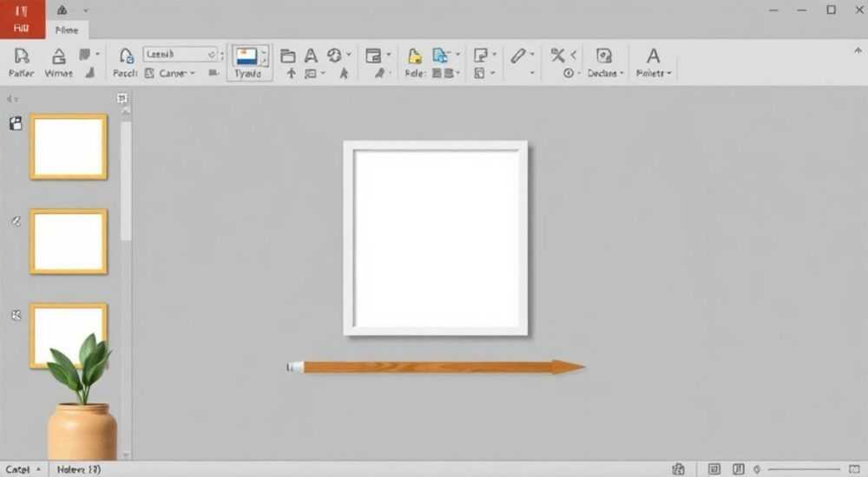The height and width of the screenshot is (477, 868).
Task: Click the small clock circle icon under the scissors
Action: [568, 73]
